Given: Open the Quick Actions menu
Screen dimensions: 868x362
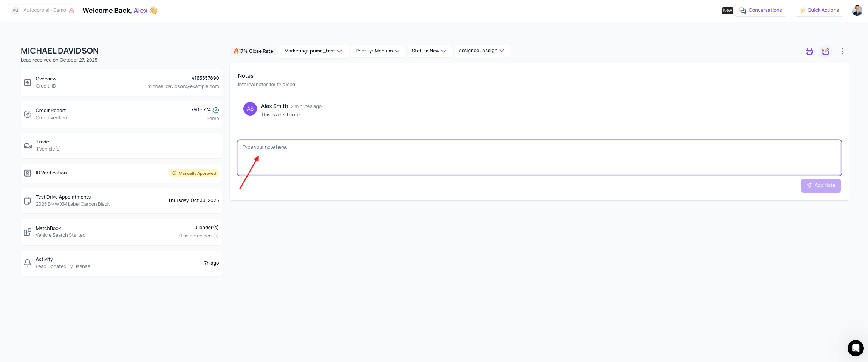Looking at the screenshot, I should click(x=819, y=10).
